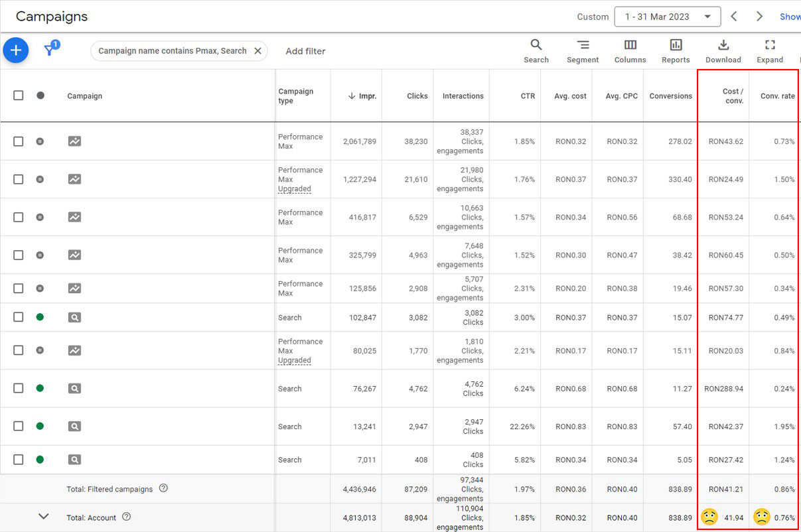
Task: Check the box for the 2,061,789 impressions row
Action: point(19,141)
